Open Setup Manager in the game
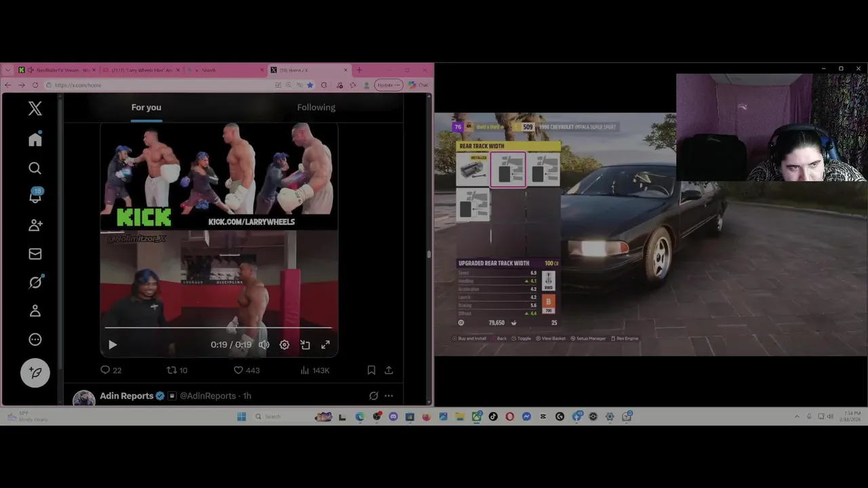 [x=588, y=338]
